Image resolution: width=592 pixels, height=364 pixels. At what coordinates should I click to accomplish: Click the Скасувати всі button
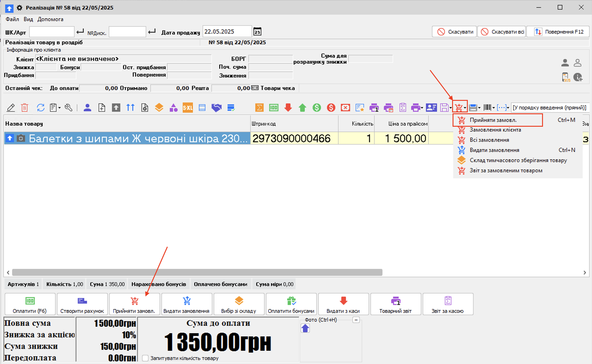(x=502, y=32)
